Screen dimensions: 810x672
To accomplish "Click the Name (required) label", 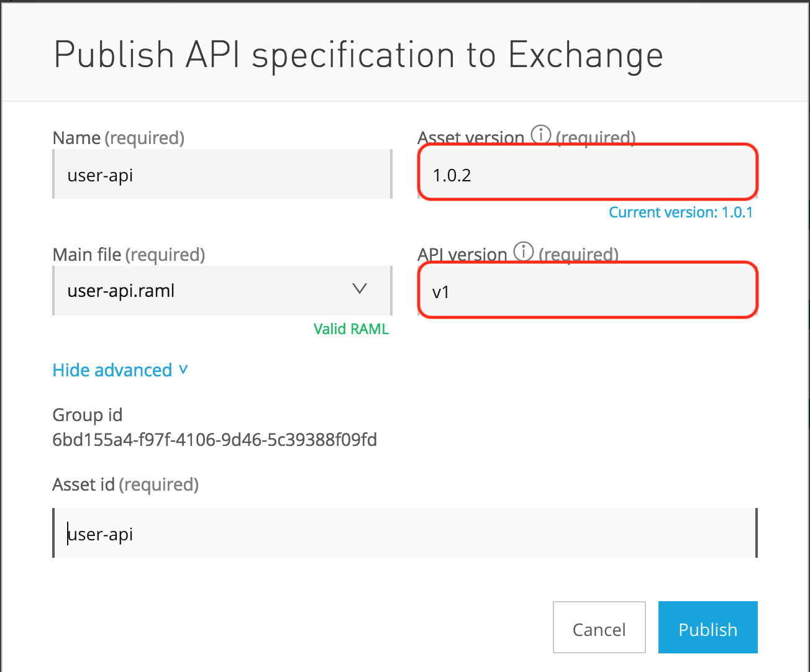I will 118,138.
